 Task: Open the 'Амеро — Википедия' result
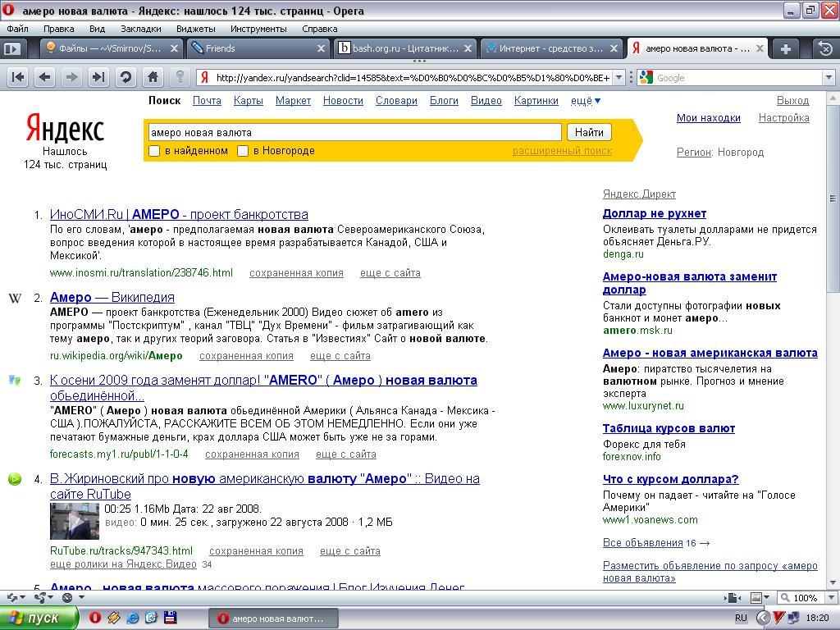[112, 297]
